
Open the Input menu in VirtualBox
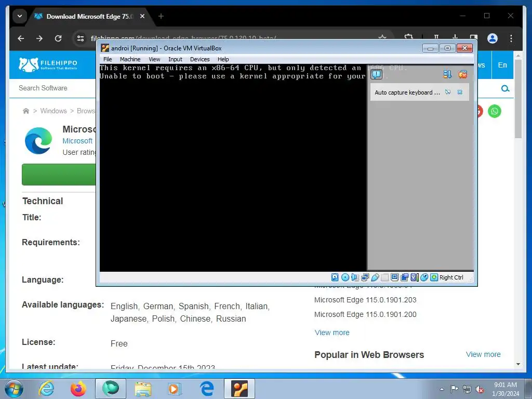[175, 59]
